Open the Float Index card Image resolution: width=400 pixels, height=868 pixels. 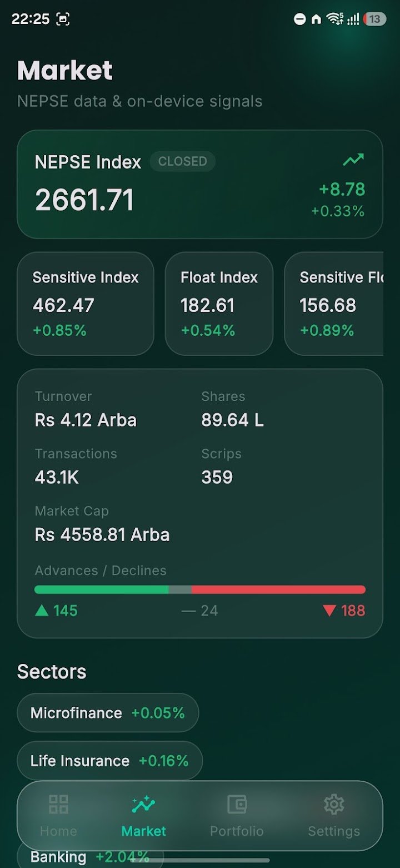point(219,304)
